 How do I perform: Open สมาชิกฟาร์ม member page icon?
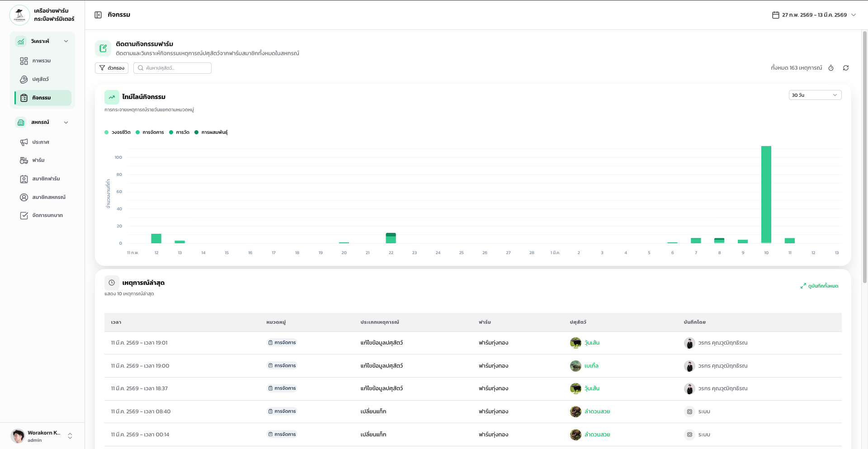pyautogui.click(x=24, y=179)
